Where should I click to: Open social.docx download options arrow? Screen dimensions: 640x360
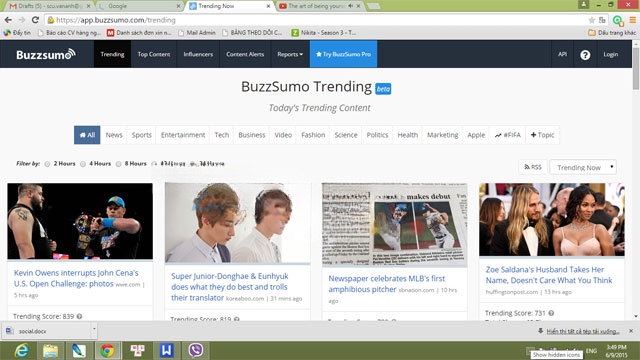[94, 329]
